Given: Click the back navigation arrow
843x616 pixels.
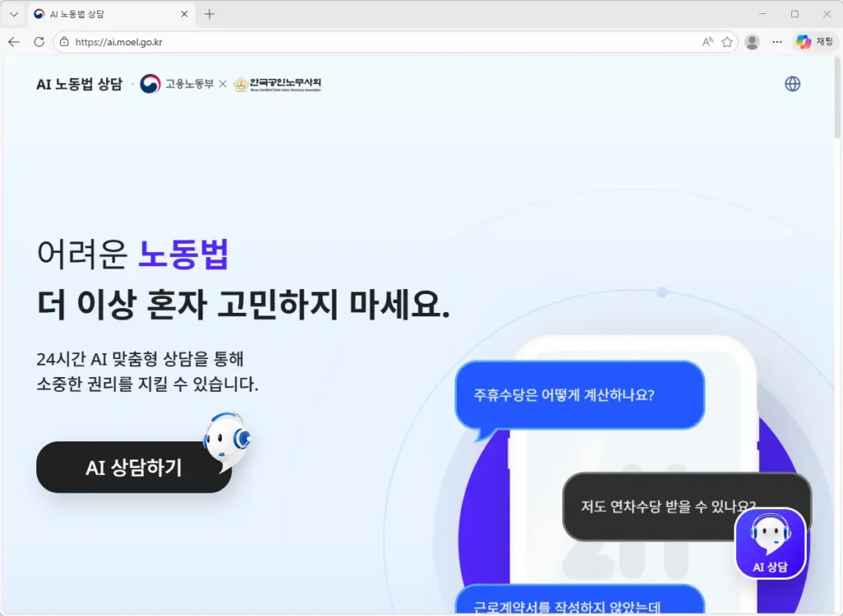Looking at the screenshot, I should (x=14, y=42).
